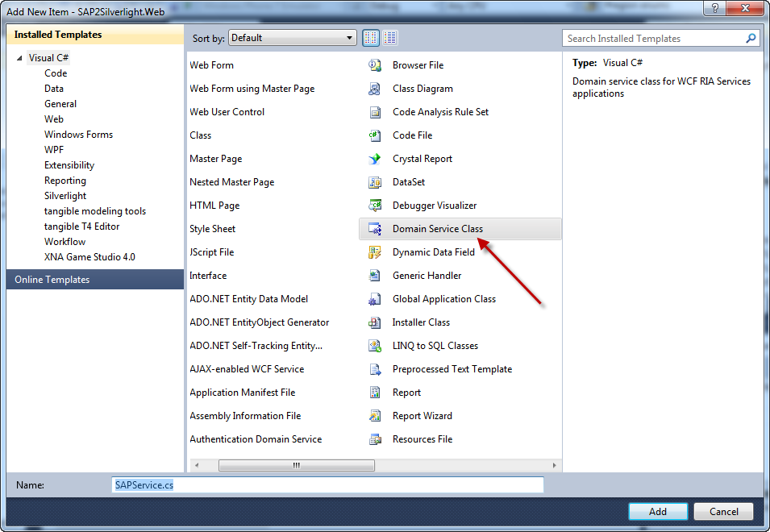Select the Style Sheet template
The image size is (770, 532).
[x=213, y=229]
